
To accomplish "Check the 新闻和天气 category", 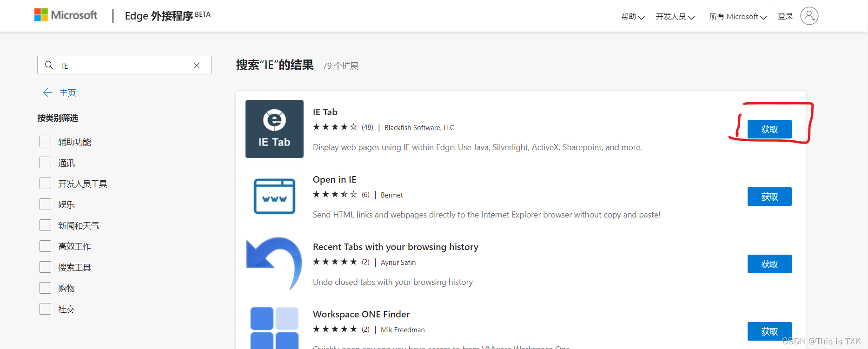I will (x=45, y=225).
